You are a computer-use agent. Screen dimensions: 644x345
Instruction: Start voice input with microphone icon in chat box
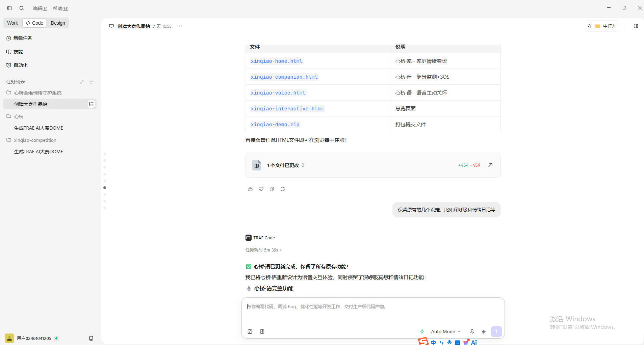(x=472, y=331)
